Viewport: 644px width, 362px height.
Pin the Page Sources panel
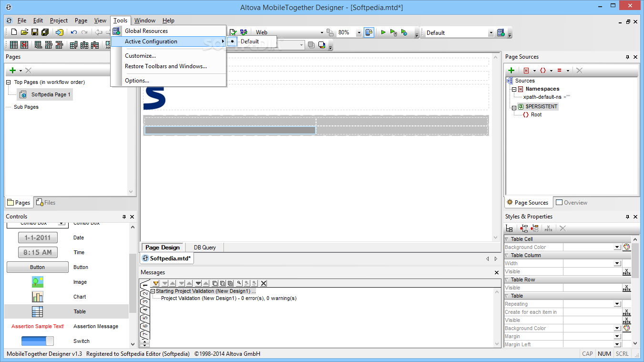click(x=627, y=57)
